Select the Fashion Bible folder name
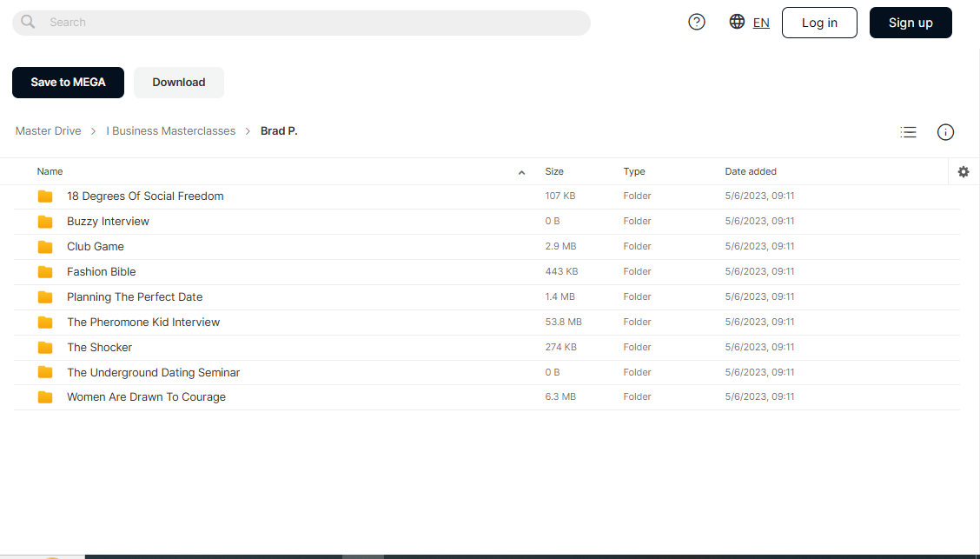Viewport: 980px width, 559px height. coord(102,272)
